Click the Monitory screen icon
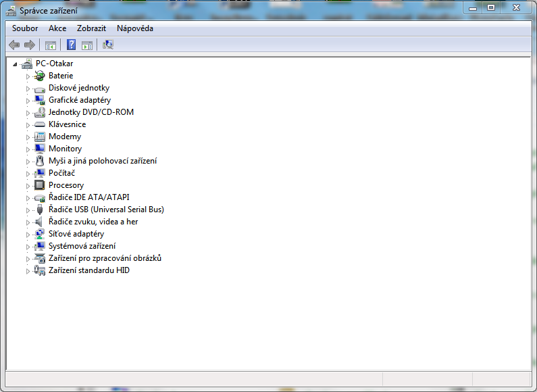 pos(40,149)
